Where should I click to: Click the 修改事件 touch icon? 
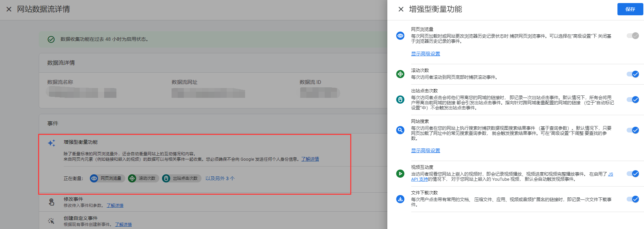tap(51, 202)
